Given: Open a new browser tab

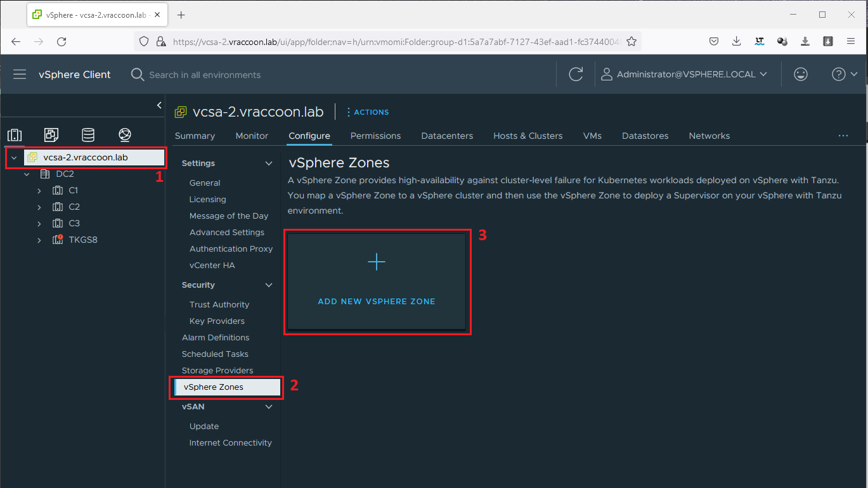Looking at the screenshot, I should (x=181, y=15).
